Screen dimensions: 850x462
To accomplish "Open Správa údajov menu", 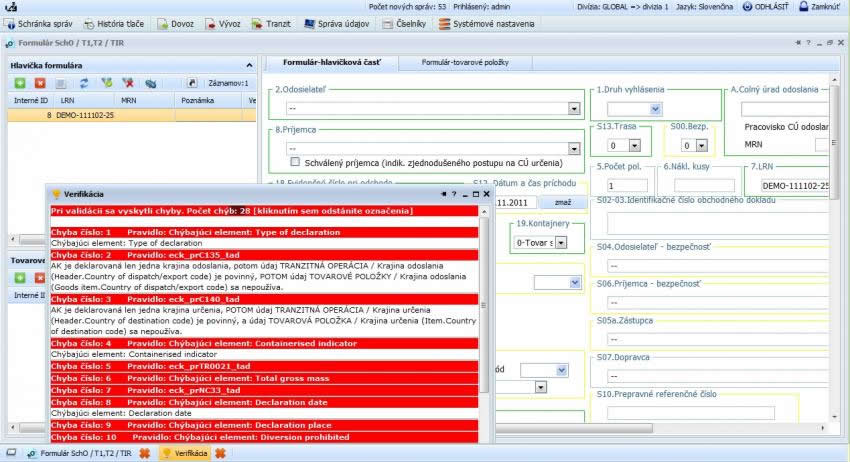I will (337, 24).
